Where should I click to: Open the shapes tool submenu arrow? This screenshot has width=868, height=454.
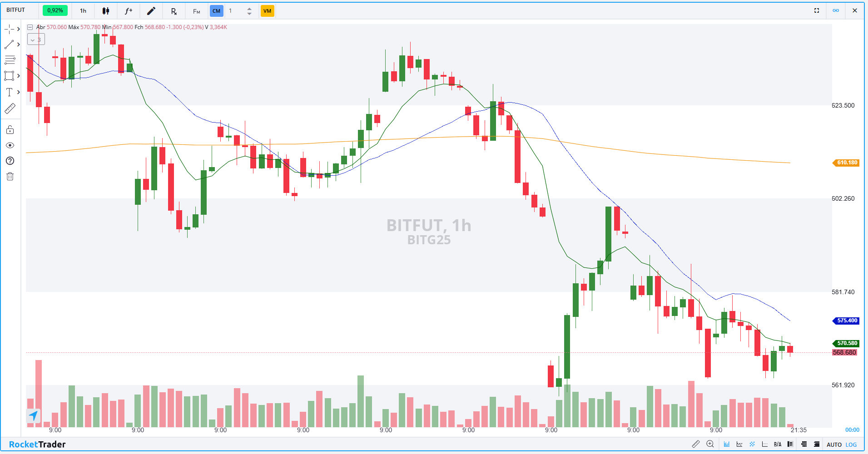[x=19, y=76]
